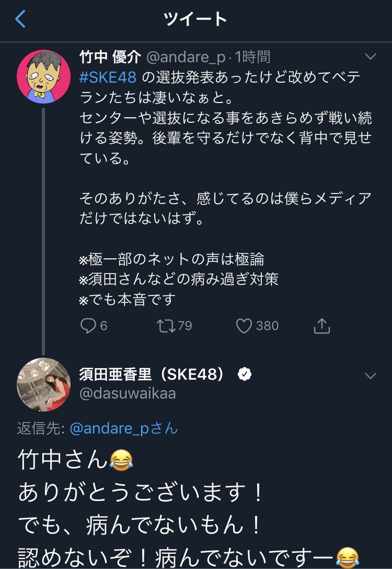Image resolution: width=392 pixels, height=569 pixels.
Task: Tap 竹中 優介's cartoon profile avatar
Action: click(44, 76)
